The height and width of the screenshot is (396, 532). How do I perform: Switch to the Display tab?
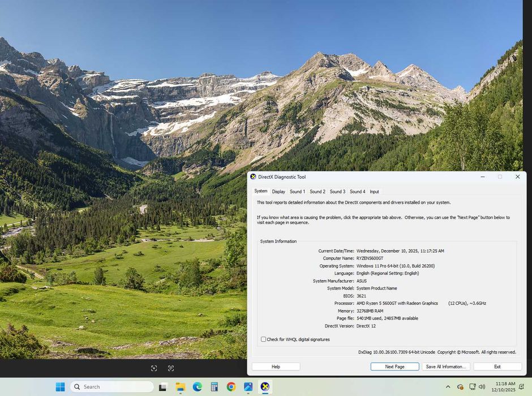pyautogui.click(x=278, y=192)
